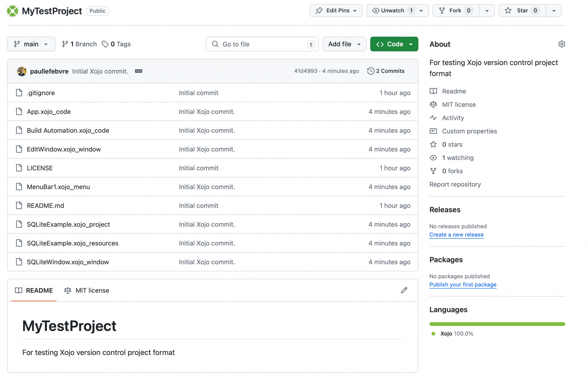Click the MyTestProject heading in README
The width and height of the screenshot is (588, 380).
click(69, 326)
